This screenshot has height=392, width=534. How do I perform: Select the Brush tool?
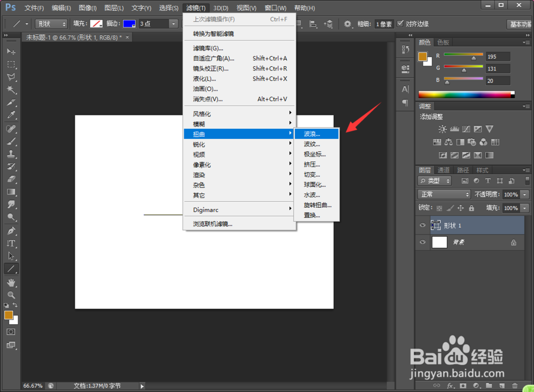coord(11,142)
